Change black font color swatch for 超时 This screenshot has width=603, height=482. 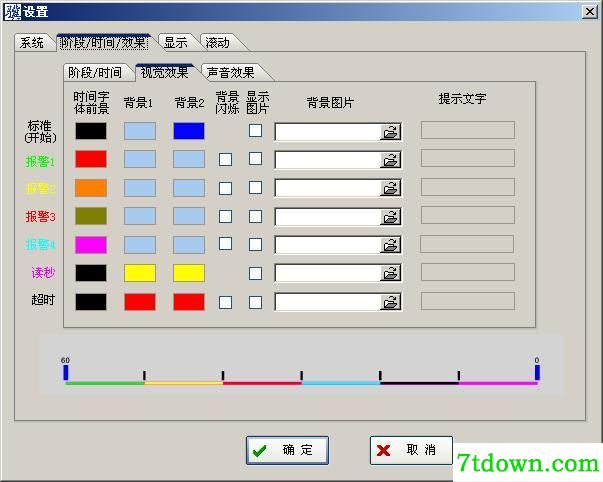pyautogui.click(x=91, y=302)
